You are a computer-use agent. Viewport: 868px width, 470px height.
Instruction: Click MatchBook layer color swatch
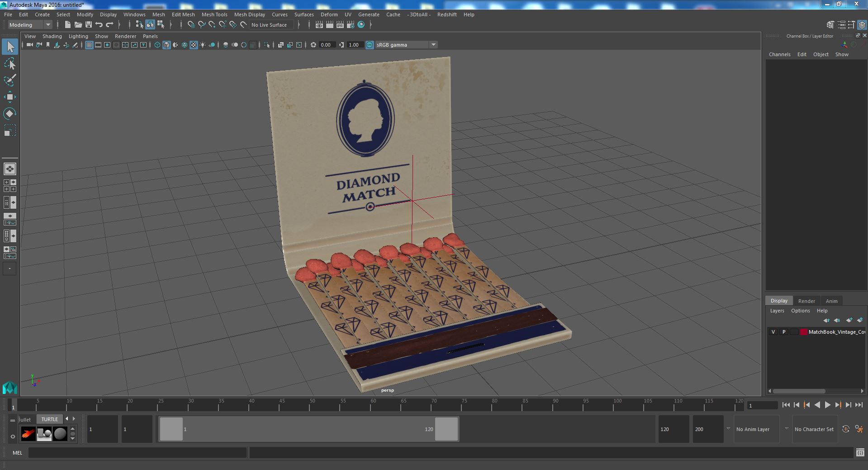coord(804,332)
